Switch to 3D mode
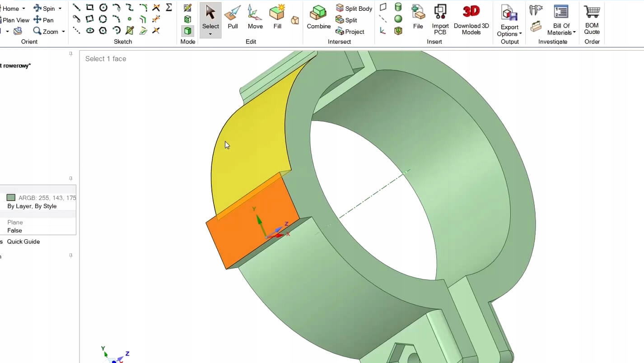Viewport: 644px width, 363px height. (188, 31)
